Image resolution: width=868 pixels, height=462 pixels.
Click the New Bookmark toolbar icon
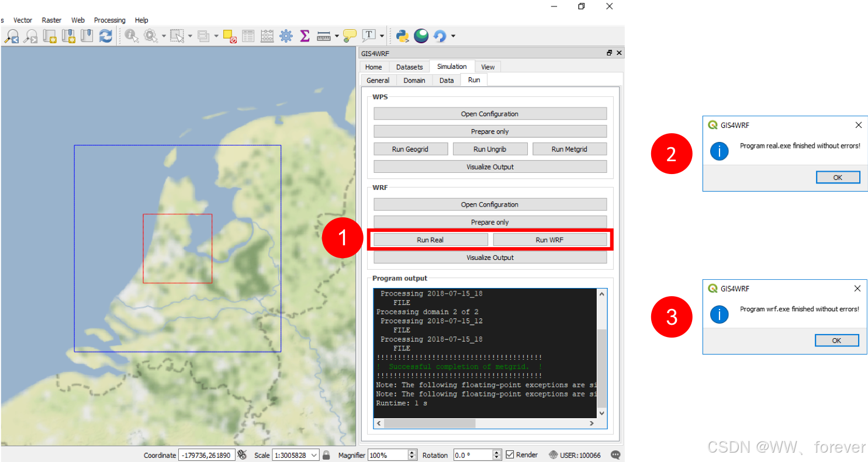[x=50, y=36]
